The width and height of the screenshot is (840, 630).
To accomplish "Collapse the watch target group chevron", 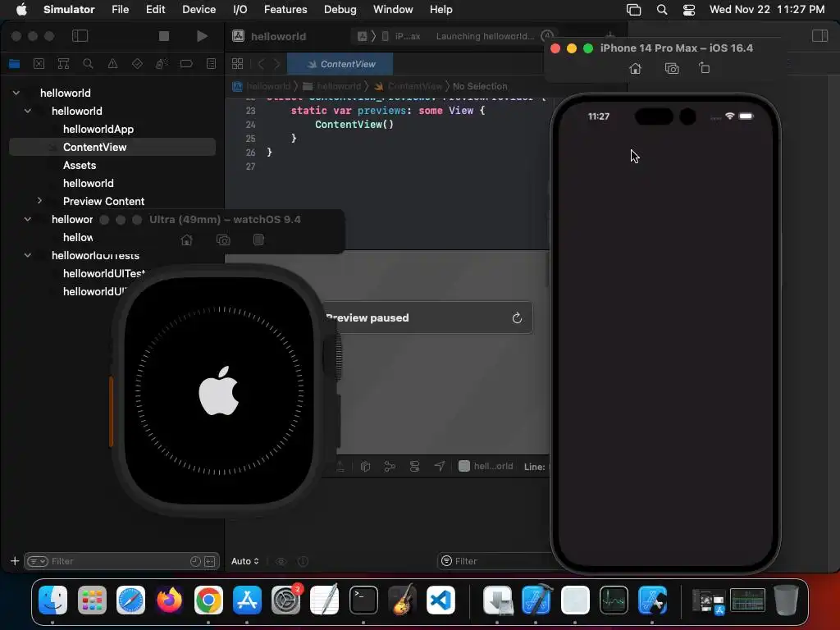I will (28, 219).
